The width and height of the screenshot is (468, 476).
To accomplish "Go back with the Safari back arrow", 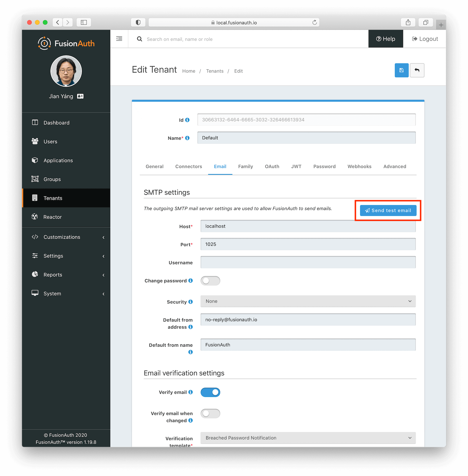I will (58, 22).
